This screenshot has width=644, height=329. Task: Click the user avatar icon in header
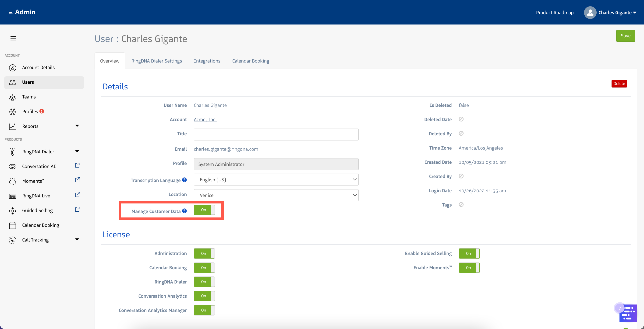click(x=590, y=13)
